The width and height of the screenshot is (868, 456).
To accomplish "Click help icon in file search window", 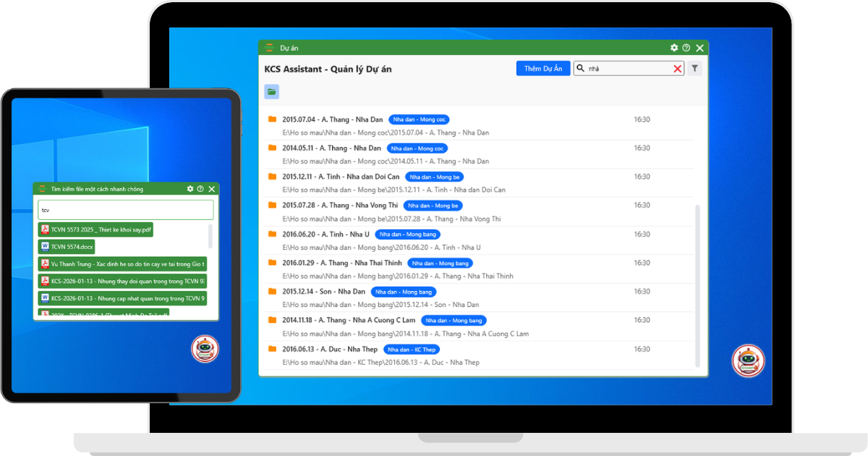I will coord(200,189).
